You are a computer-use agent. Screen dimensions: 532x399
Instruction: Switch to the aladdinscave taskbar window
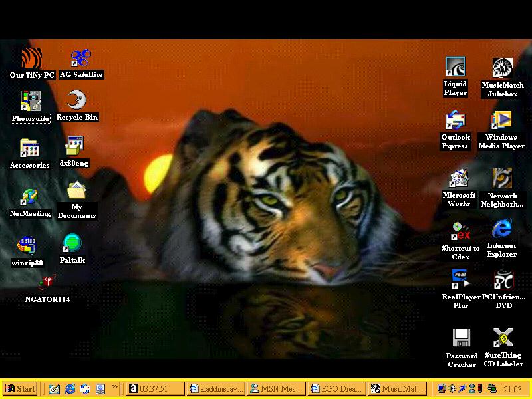[215, 389]
